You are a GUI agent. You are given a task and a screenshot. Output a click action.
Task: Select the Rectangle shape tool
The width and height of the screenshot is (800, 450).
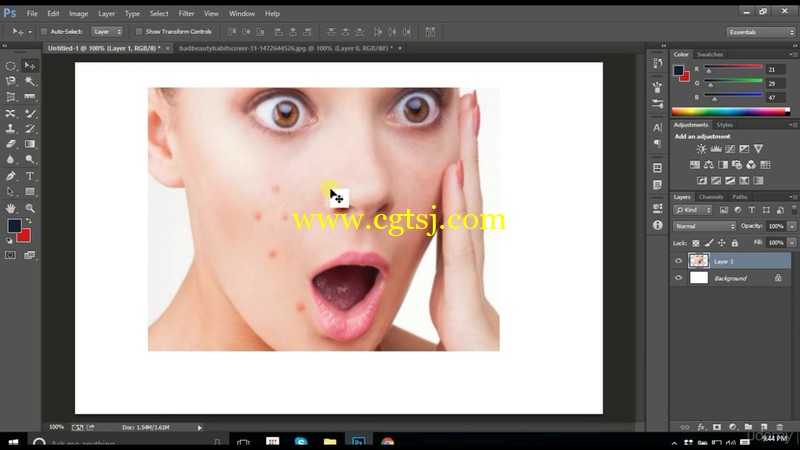tap(30, 192)
